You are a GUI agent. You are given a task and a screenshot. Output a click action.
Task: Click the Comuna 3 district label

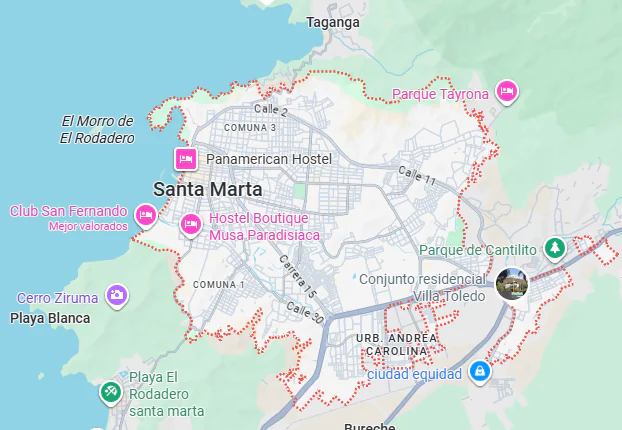coord(250,128)
